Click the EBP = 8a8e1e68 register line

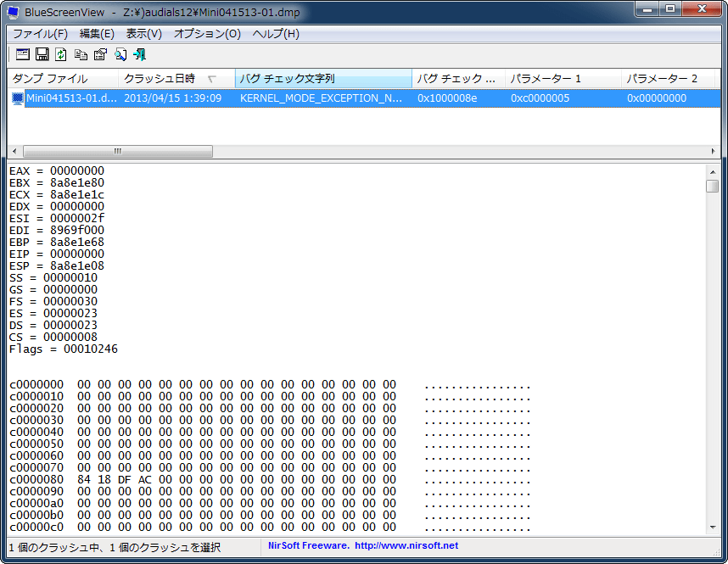pos(57,243)
